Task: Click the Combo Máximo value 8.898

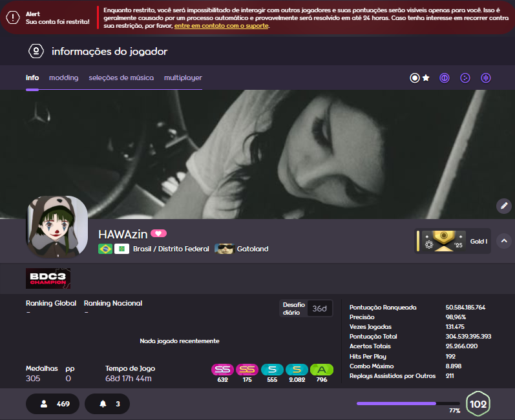Action: pos(454,366)
